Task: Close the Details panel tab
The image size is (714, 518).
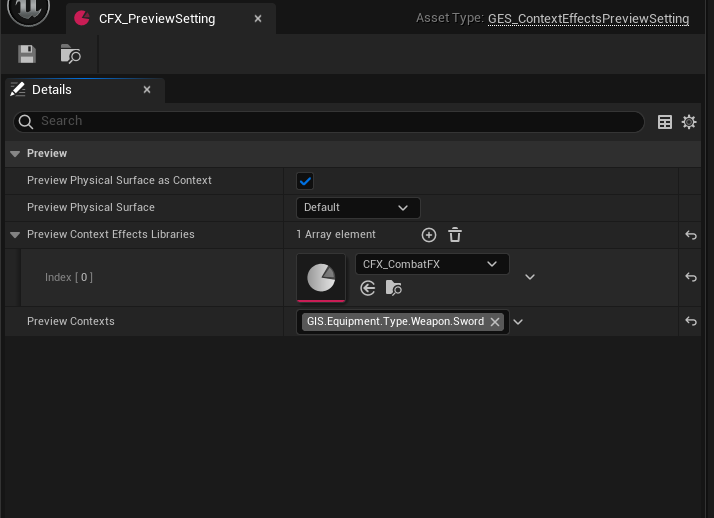Action: 147,90
